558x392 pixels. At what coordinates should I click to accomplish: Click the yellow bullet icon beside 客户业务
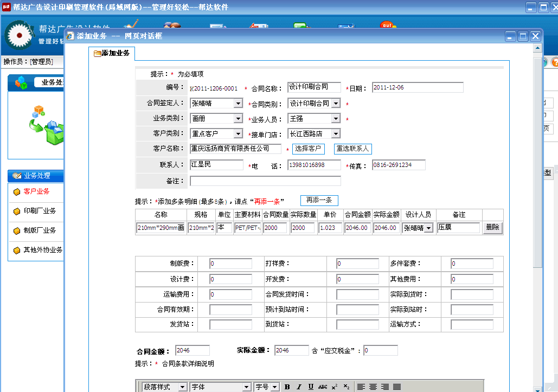pyautogui.click(x=17, y=192)
